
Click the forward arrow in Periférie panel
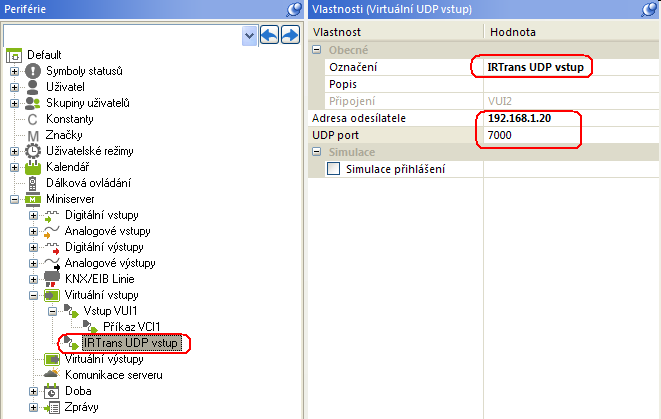pos(290,35)
